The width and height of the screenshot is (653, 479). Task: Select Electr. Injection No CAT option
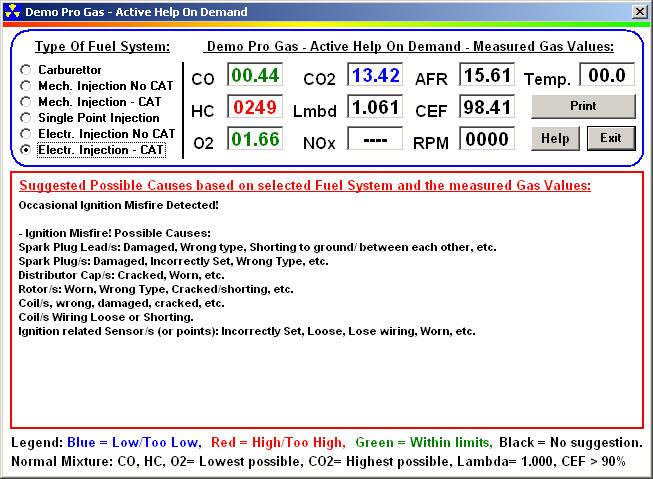(26, 134)
